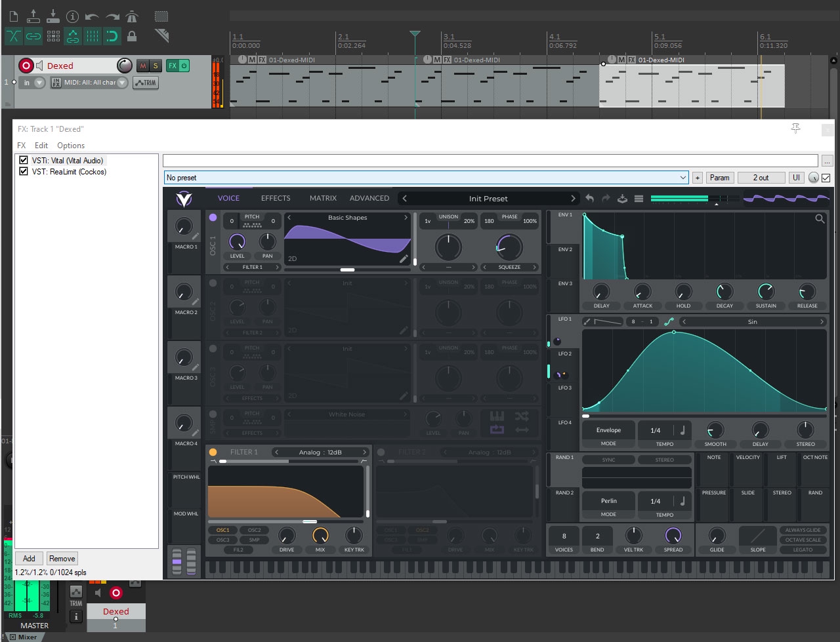Click the oscillator 1 Level knob
The height and width of the screenshot is (642, 840).
(237, 241)
